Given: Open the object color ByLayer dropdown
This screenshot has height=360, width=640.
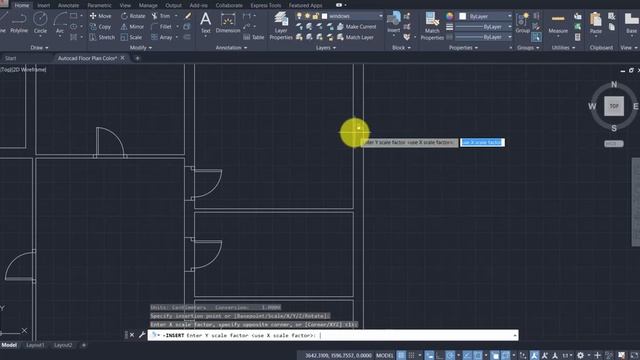Looking at the screenshot, I should (x=486, y=16).
